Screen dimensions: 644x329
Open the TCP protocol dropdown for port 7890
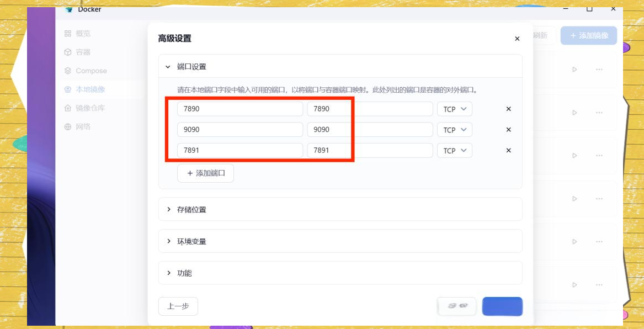(x=455, y=109)
